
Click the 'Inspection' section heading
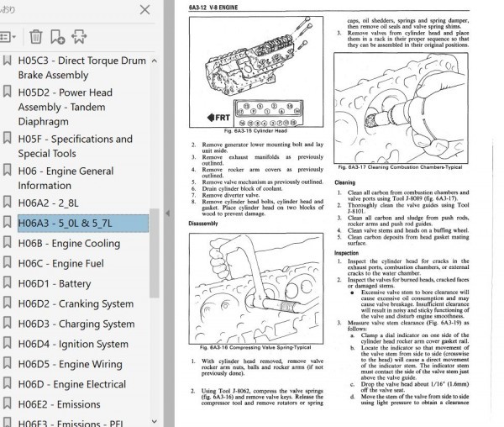coord(346,253)
